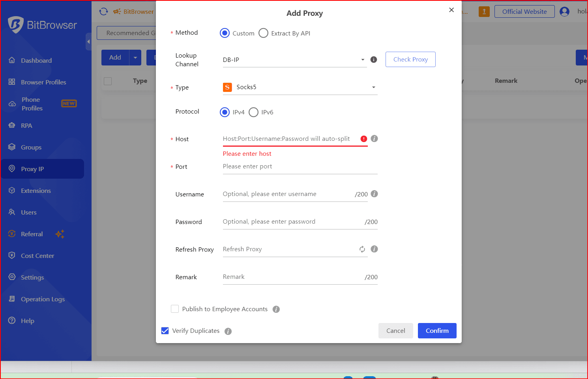Open the Lookup Channel DB-IP dropdown

click(294, 60)
